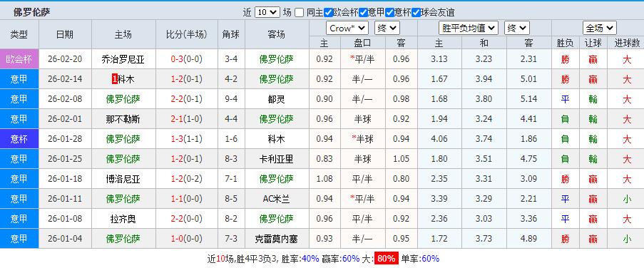
Task: Click the 类型 column header
Action: click(19, 34)
